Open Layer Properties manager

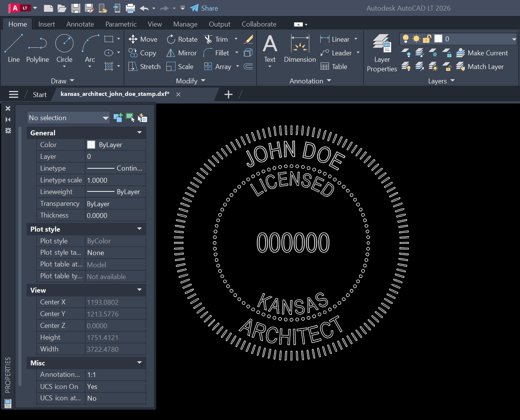pos(382,53)
